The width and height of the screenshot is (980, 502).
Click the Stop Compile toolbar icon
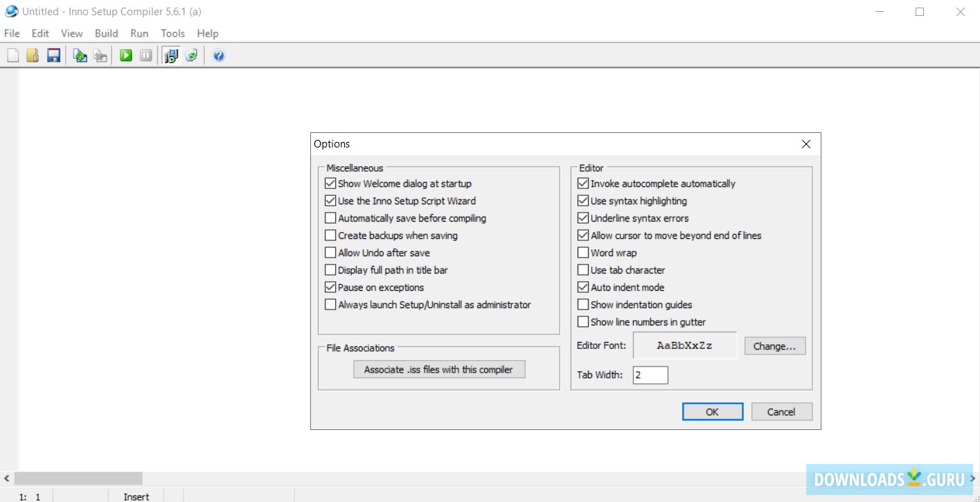(100, 55)
